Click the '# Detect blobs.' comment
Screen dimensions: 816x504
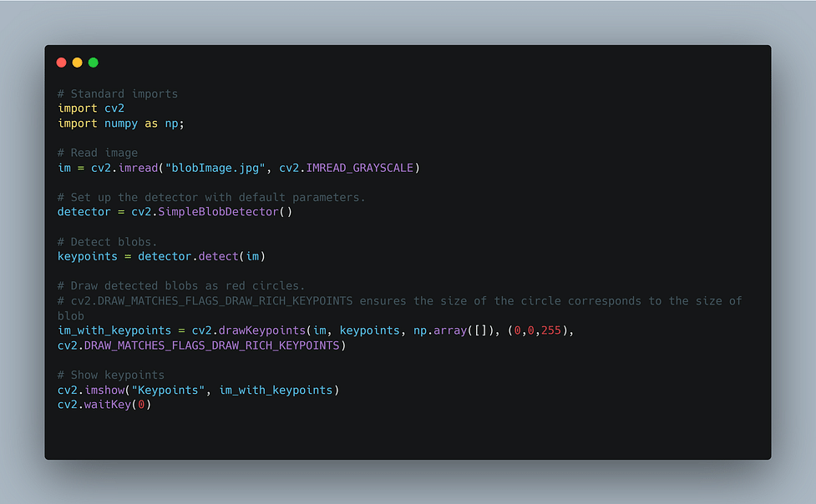tap(107, 242)
